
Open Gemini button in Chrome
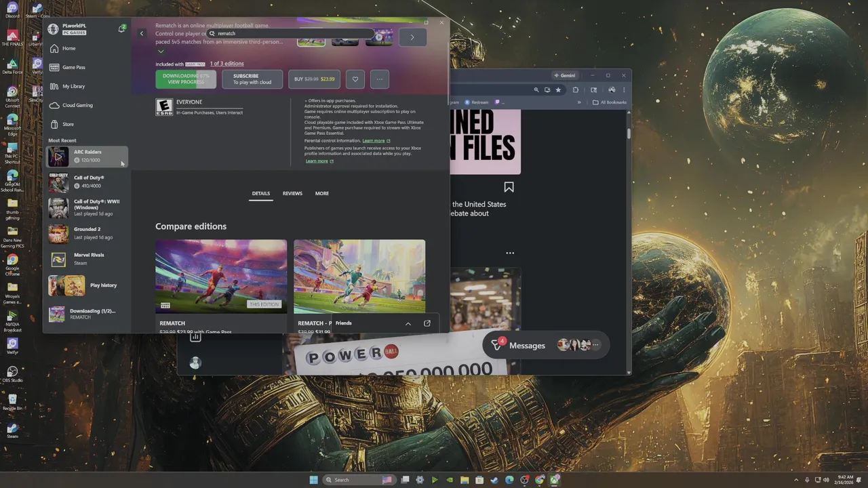point(564,75)
